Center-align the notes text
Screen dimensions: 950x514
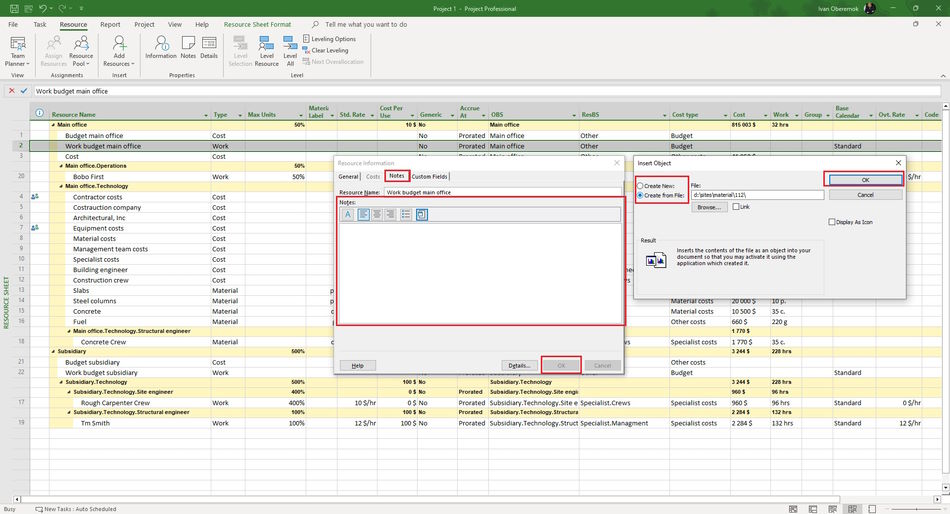tap(377, 215)
